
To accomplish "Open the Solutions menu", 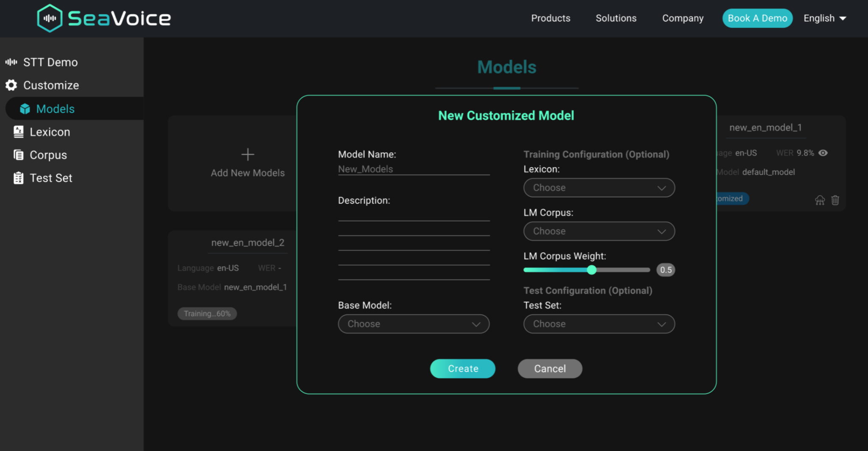I will pyautogui.click(x=616, y=18).
